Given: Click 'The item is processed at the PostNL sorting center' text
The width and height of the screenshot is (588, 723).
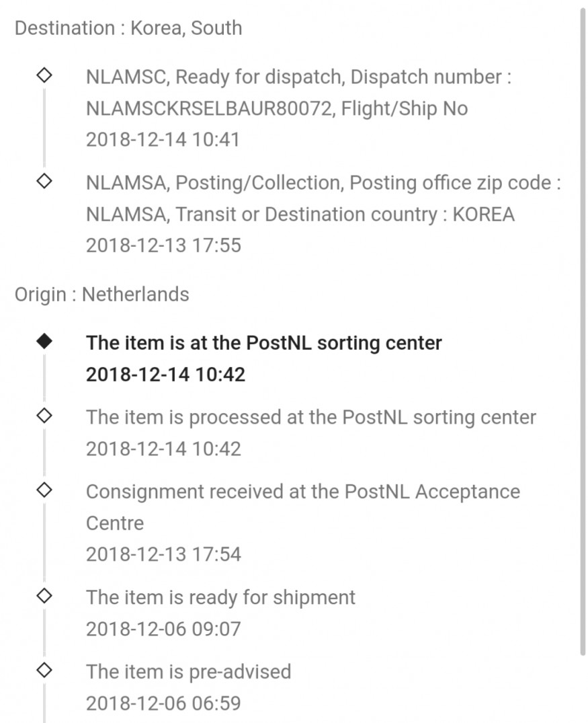Looking at the screenshot, I should [x=310, y=417].
